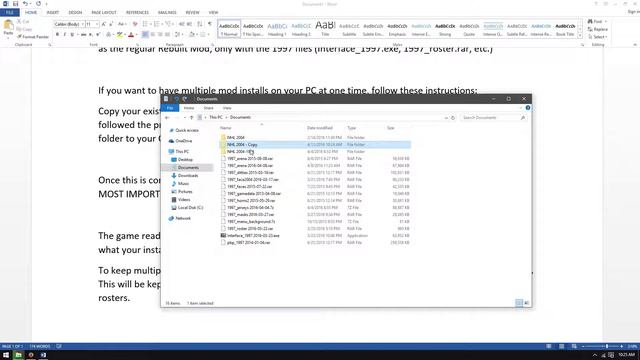
Task: Click the Cut command in the Clipboard group
Action: click(x=23, y=22)
